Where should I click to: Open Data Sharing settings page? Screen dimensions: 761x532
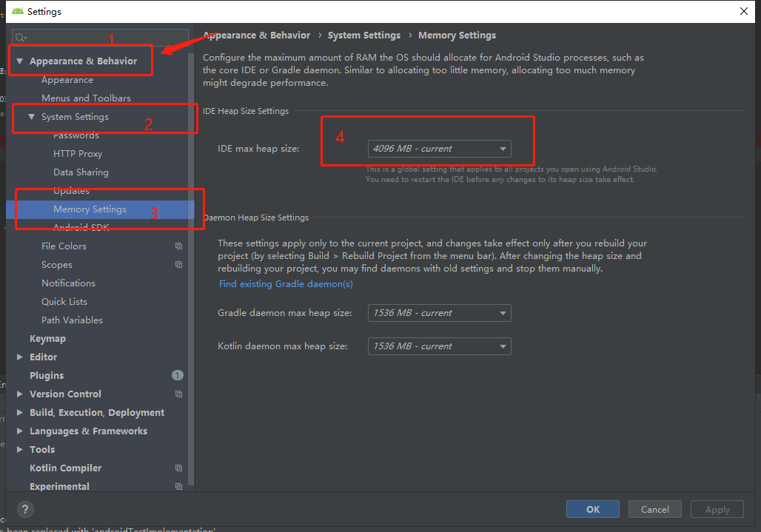[x=81, y=172]
